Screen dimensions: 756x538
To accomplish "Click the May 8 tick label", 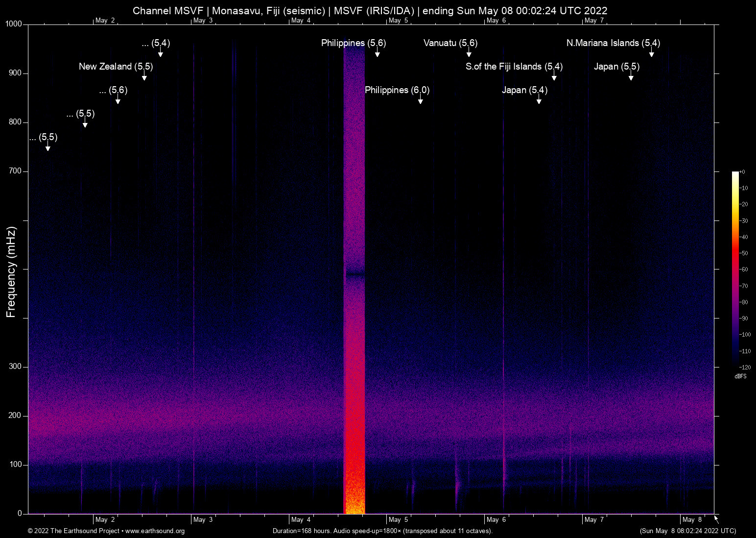I will [x=692, y=519].
